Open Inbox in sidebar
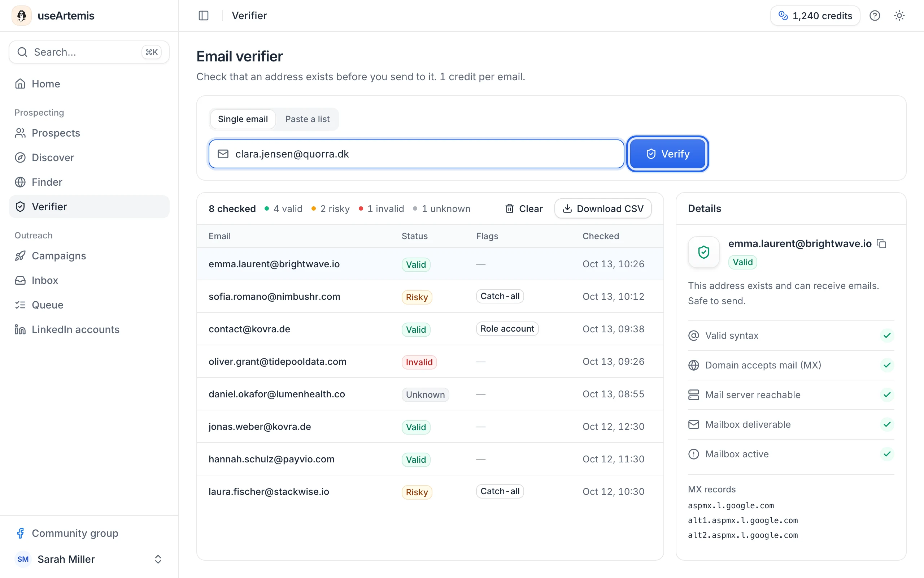 (x=89, y=280)
